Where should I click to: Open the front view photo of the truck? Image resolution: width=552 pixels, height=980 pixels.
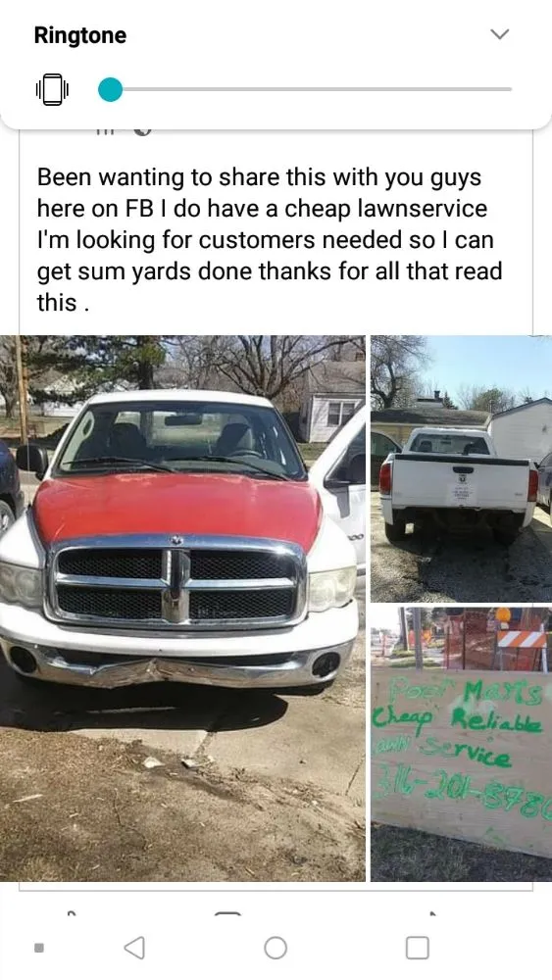(182, 609)
